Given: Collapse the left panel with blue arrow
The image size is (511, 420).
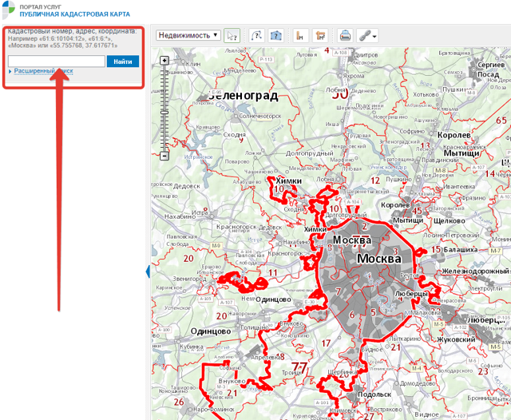Looking at the screenshot, I should 148,271.
